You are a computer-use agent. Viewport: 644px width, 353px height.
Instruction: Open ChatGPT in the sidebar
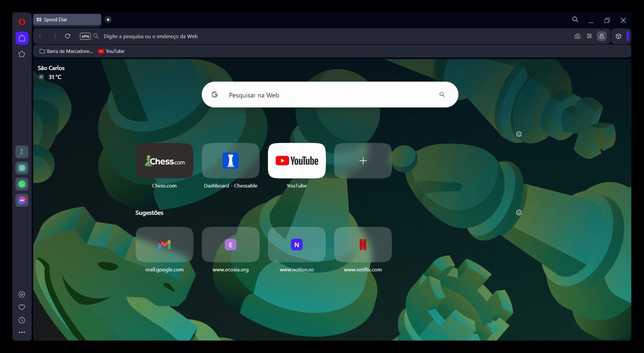pos(22,168)
